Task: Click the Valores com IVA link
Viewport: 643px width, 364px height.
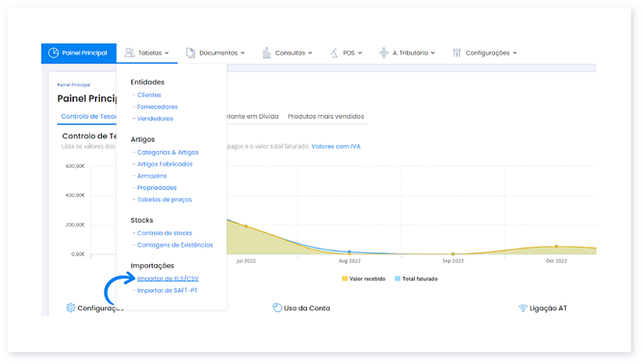Action: [x=337, y=146]
